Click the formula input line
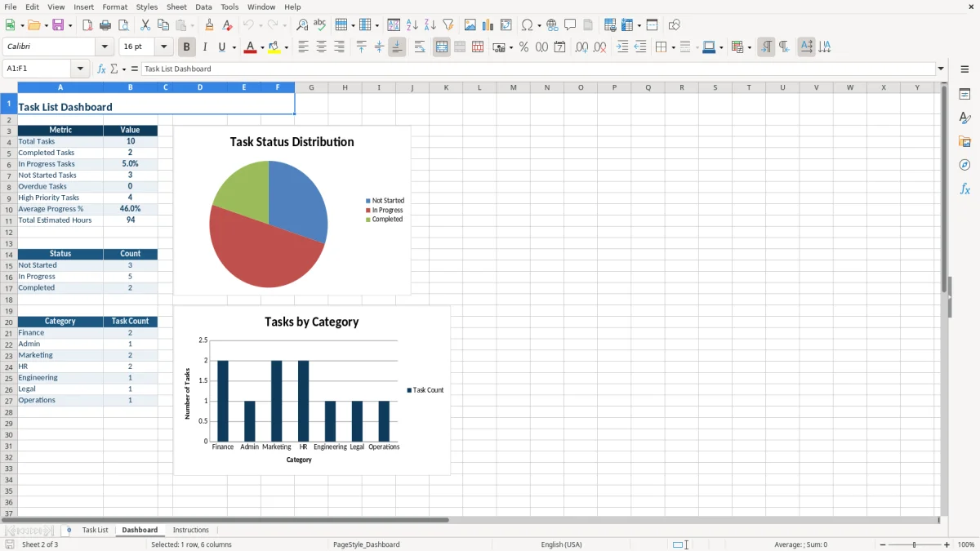980x551 pixels. (x=538, y=69)
